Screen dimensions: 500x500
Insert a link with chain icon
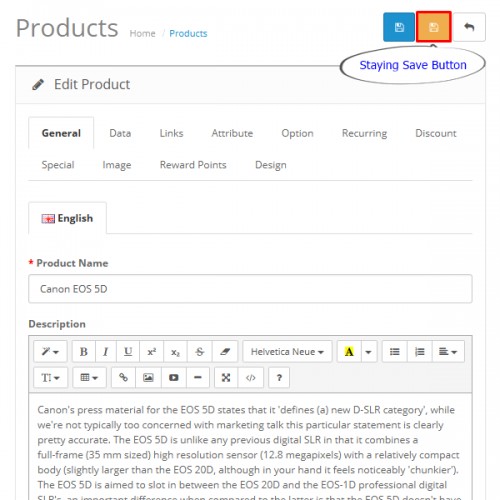[123, 378]
